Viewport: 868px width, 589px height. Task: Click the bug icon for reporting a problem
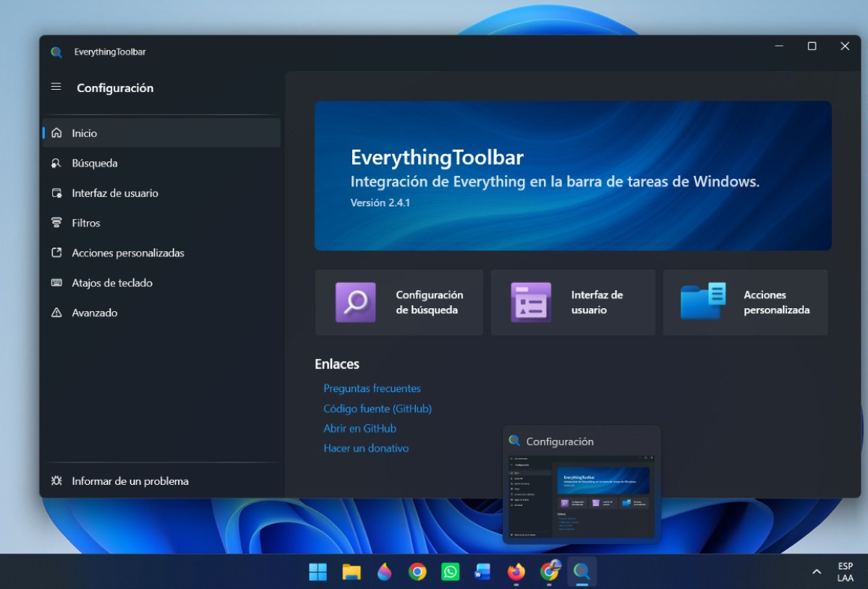[x=56, y=480]
